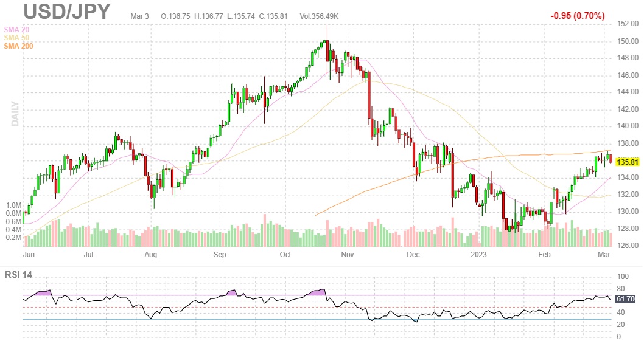
Task: Click the Feb month label
Action: coord(544,255)
